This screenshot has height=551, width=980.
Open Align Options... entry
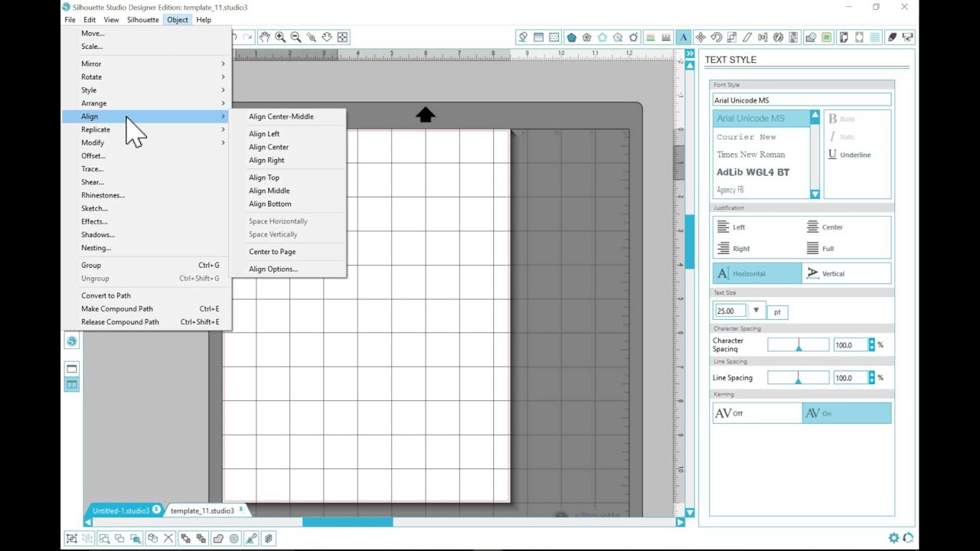pos(273,269)
